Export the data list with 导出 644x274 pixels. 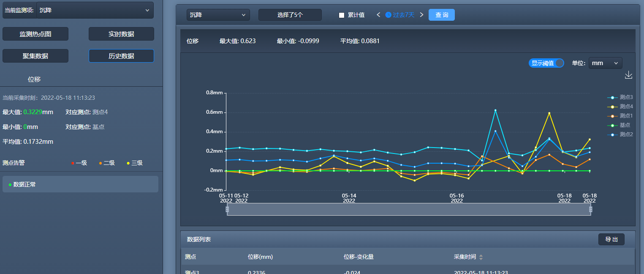[611, 239]
